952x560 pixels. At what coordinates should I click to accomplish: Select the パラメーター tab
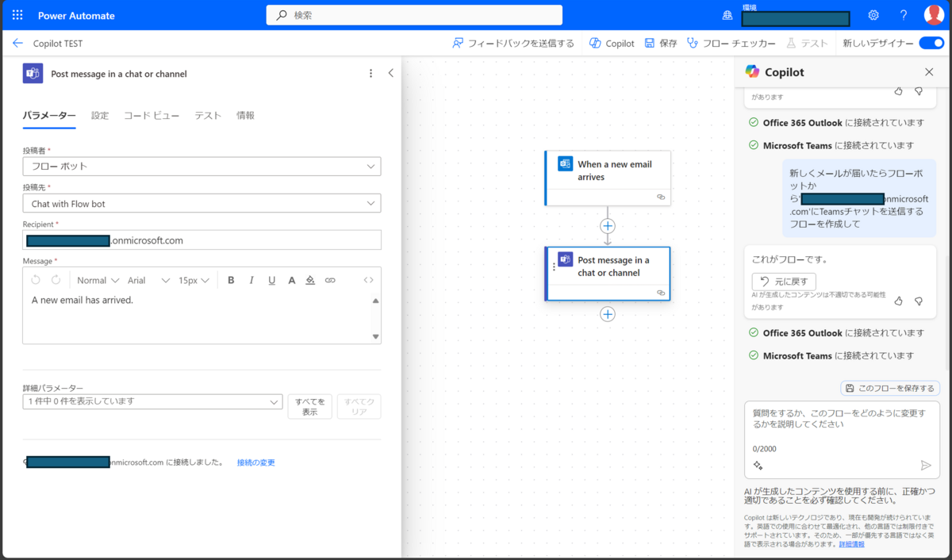[49, 116]
